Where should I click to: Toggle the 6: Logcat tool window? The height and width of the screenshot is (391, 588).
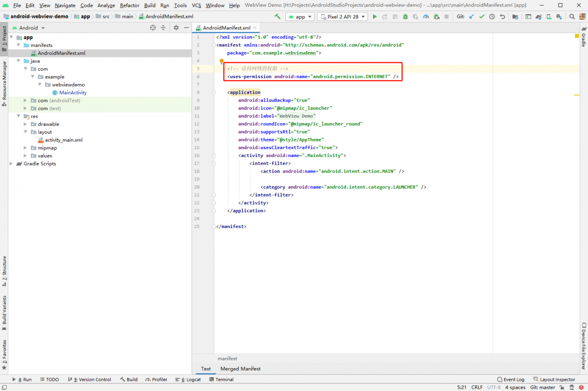click(x=188, y=380)
